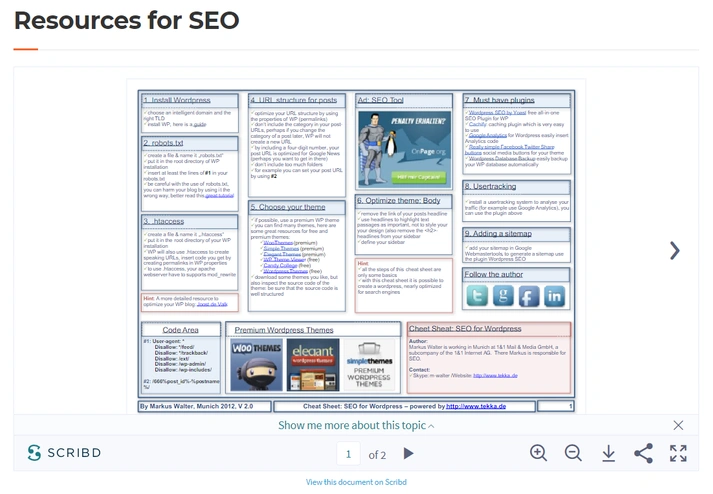
Task: Click the Google icon under Follow the author
Action: pos(503,296)
